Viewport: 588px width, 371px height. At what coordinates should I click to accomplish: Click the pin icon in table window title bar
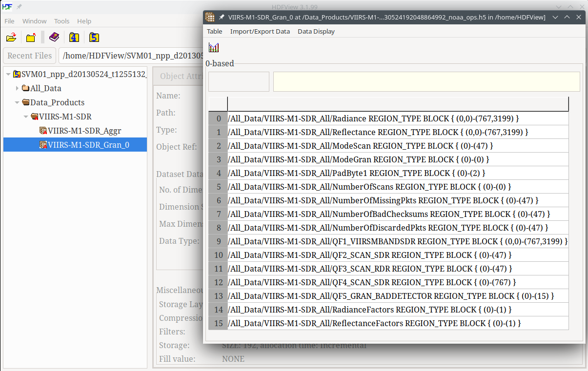[x=222, y=17]
